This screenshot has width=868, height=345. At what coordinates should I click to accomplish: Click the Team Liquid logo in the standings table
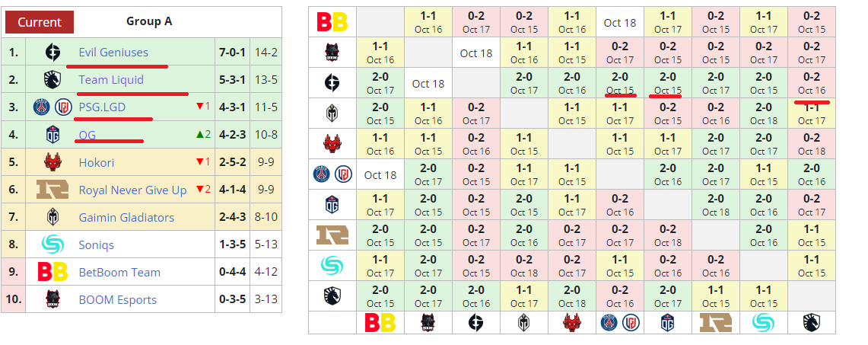pyautogui.click(x=52, y=80)
